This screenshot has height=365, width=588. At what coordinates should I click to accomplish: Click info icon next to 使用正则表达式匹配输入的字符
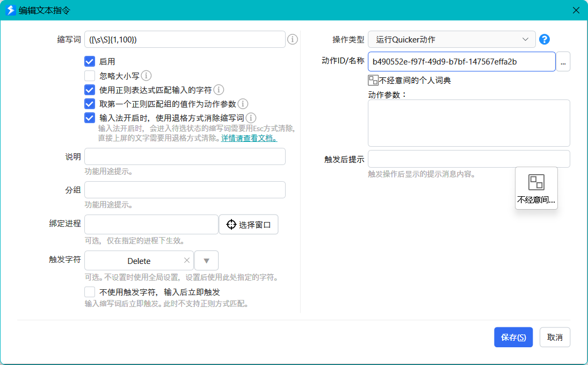(x=219, y=90)
